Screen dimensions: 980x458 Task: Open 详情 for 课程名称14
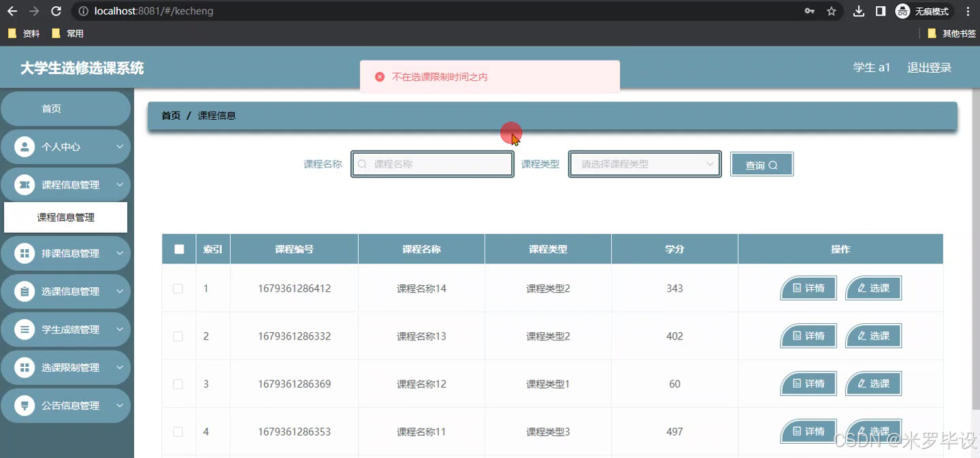coord(808,289)
